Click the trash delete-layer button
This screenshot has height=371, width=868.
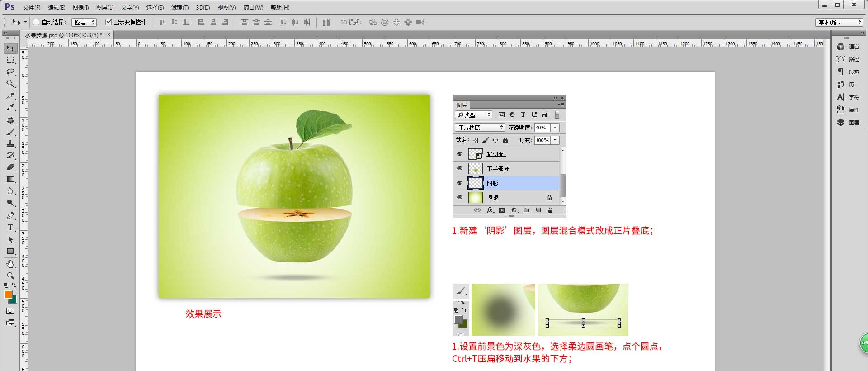tap(550, 210)
